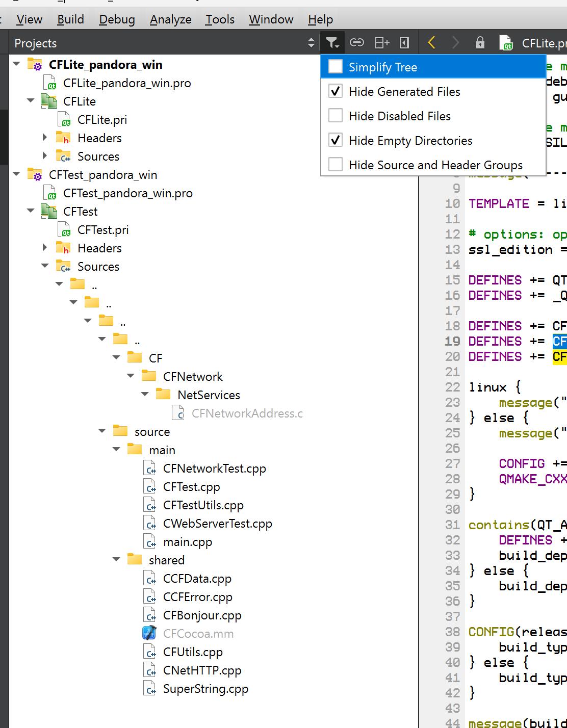Select CFTest.cpp file

coord(192,487)
